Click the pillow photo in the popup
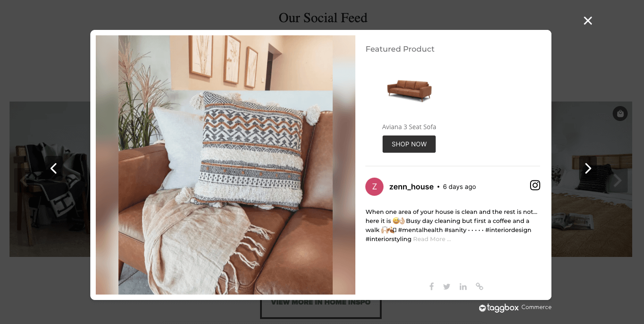This screenshot has width=644, height=324. pyautogui.click(x=226, y=165)
